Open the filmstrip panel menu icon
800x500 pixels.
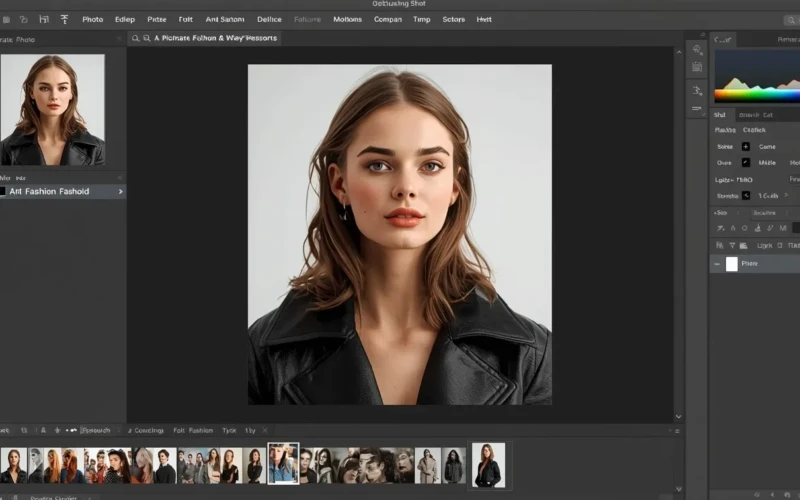677,431
